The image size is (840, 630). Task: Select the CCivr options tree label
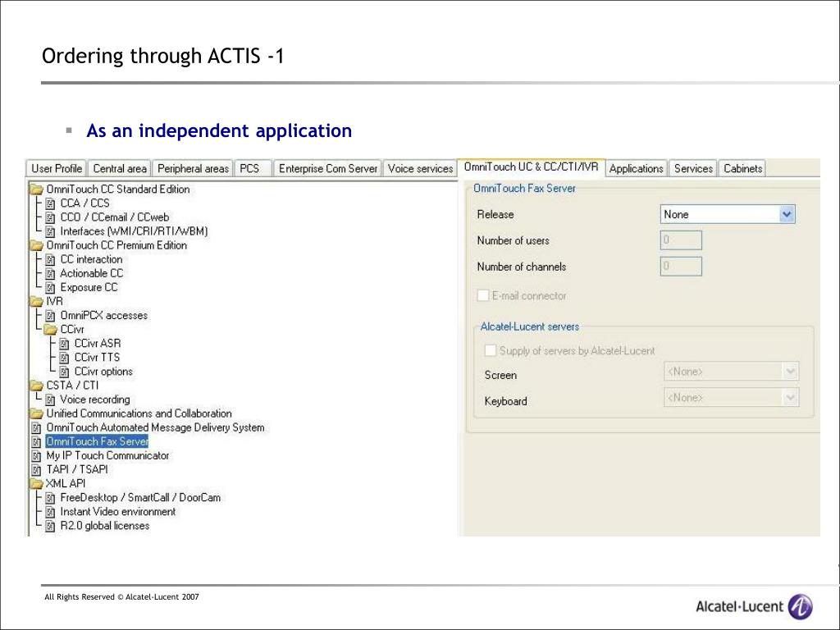point(103,372)
